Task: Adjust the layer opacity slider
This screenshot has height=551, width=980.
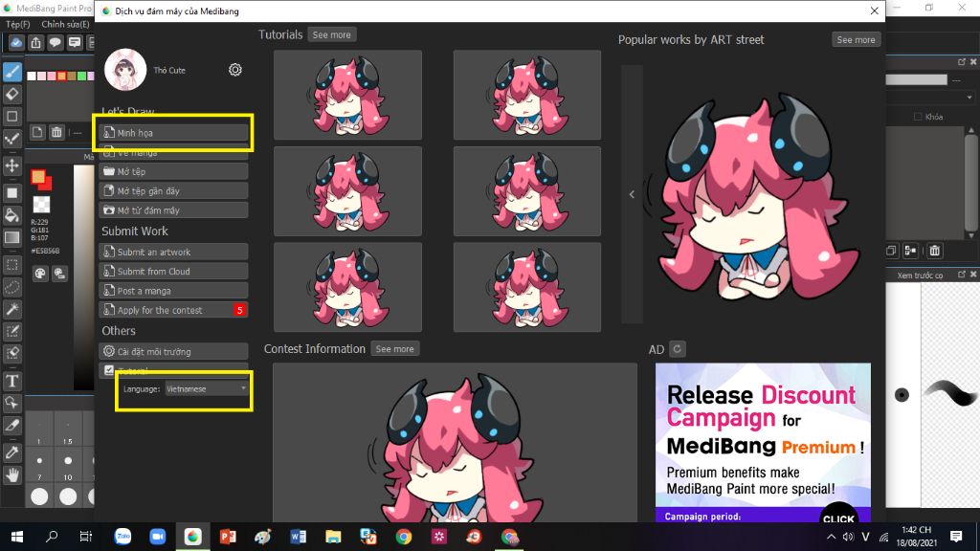Action: click(x=916, y=80)
